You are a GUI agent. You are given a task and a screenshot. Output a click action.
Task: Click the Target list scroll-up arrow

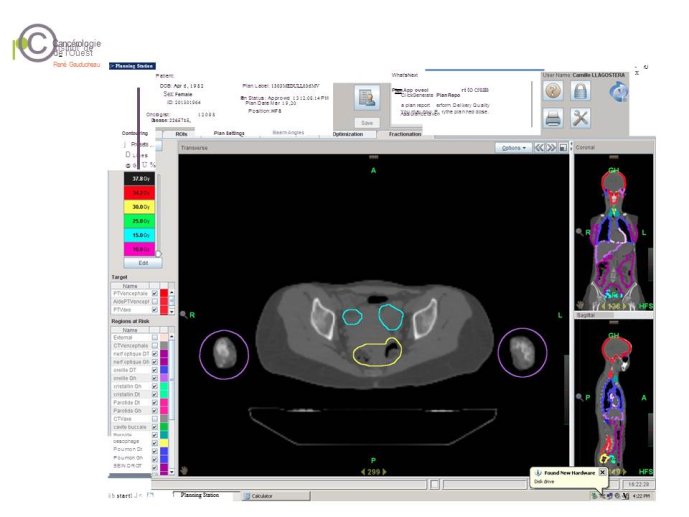[172, 292]
